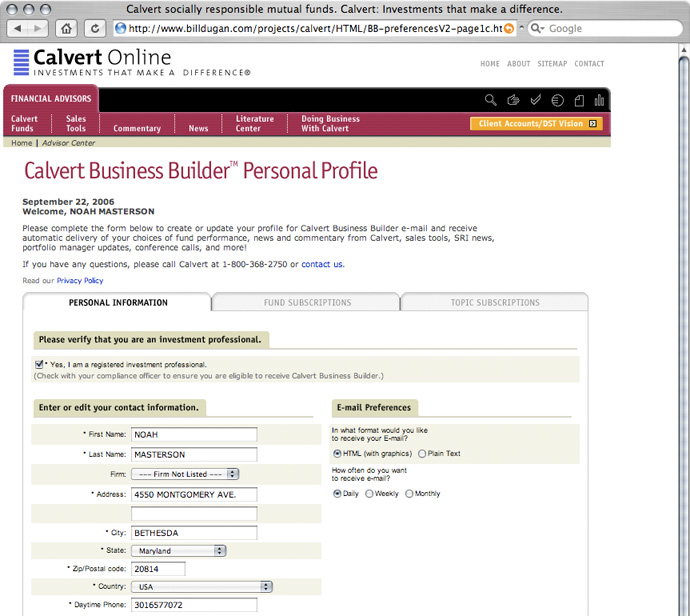The image size is (690, 616).
Task: Click the Home breadcrumb link
Action: pos(22,143)
